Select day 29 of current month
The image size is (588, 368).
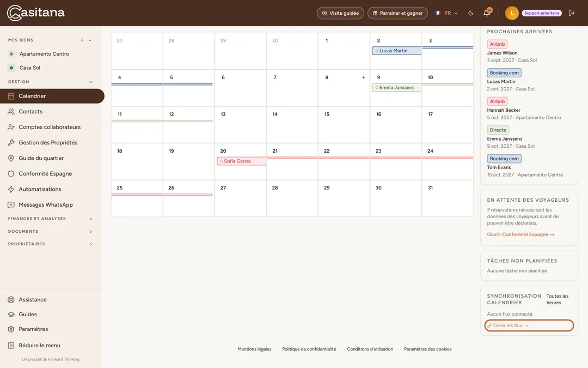click(344, 198)
